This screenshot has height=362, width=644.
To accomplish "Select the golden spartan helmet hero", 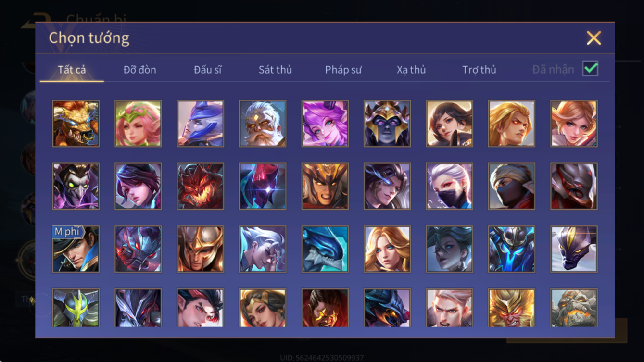I will [x=201, y=250].
